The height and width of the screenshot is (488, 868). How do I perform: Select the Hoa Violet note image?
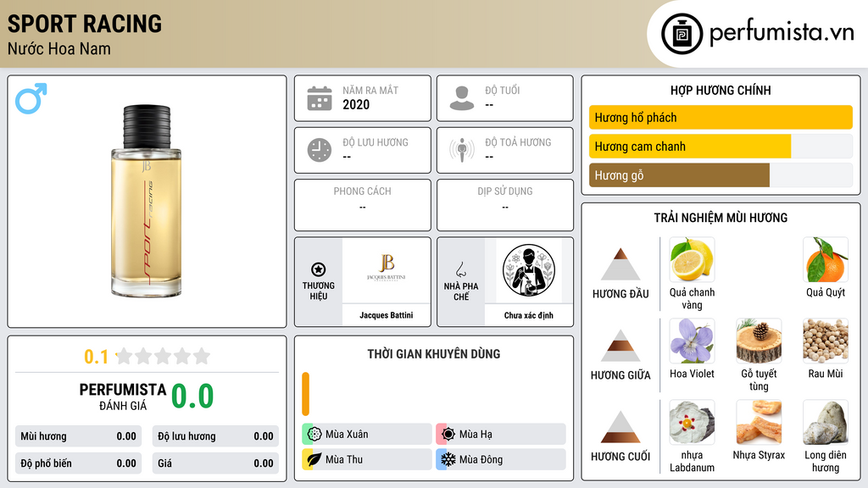click(692, 341)
